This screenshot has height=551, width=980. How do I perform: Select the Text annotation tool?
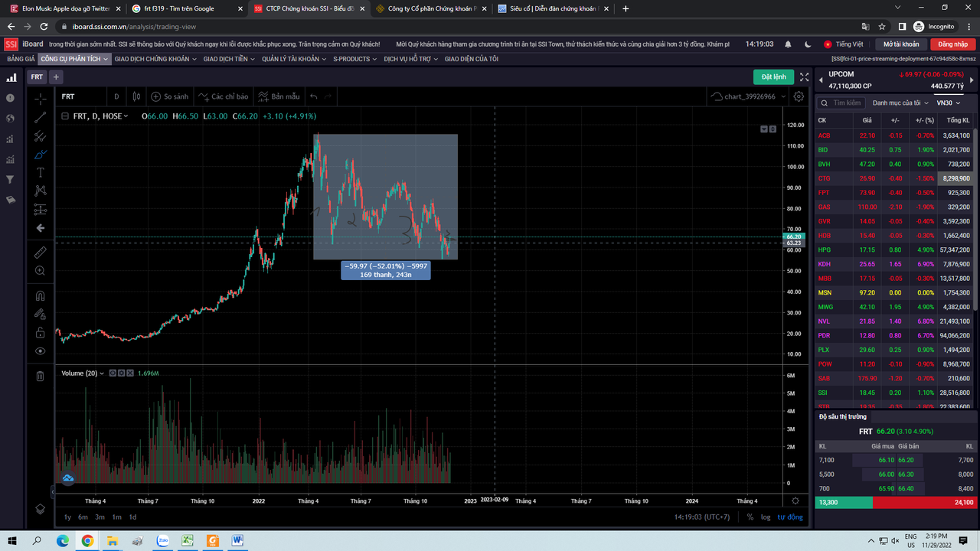point(40,173)
